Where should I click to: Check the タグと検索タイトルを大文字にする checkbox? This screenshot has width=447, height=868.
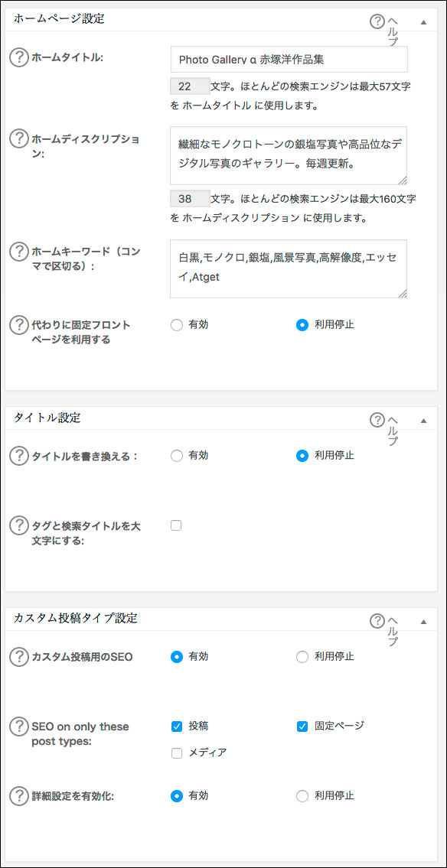click(176, 526)
